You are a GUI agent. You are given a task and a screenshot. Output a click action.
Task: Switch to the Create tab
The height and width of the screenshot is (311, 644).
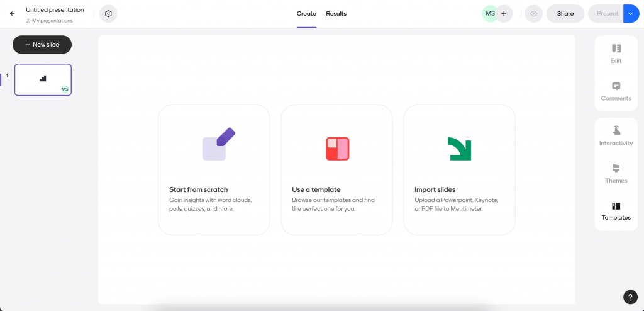[x=306, y=14]
